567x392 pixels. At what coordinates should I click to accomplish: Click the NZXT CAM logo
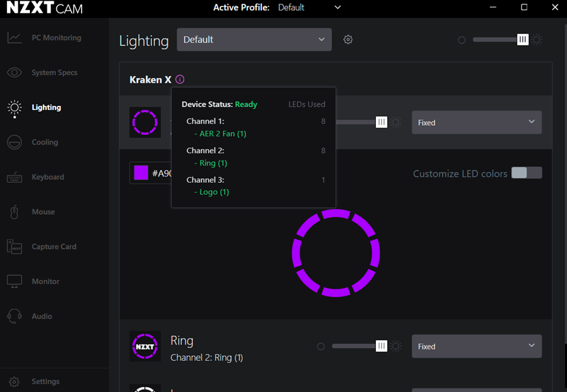point(44,7)
